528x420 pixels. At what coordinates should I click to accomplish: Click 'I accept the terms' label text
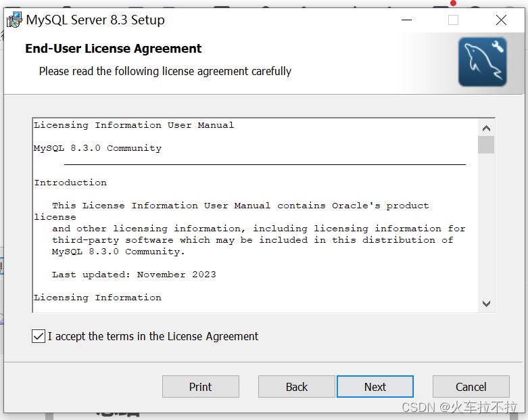pyautogui.click(x=153, y=336)
